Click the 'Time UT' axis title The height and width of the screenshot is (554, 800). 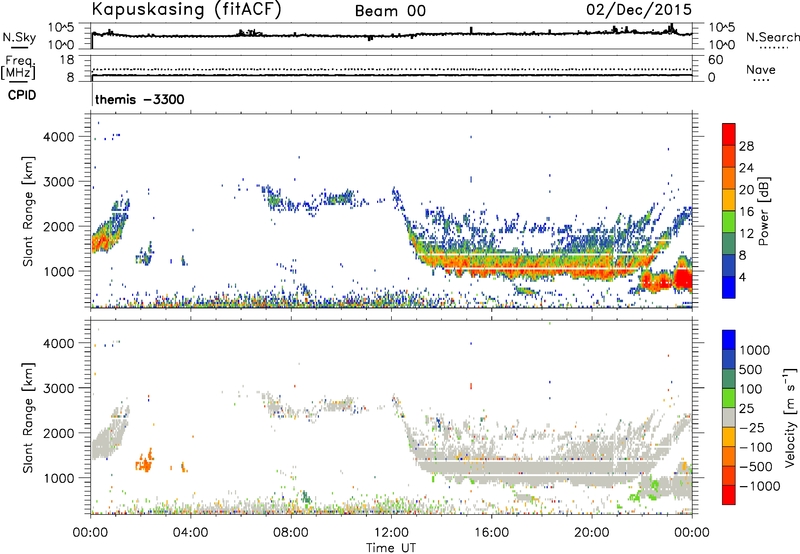[391, 548]
